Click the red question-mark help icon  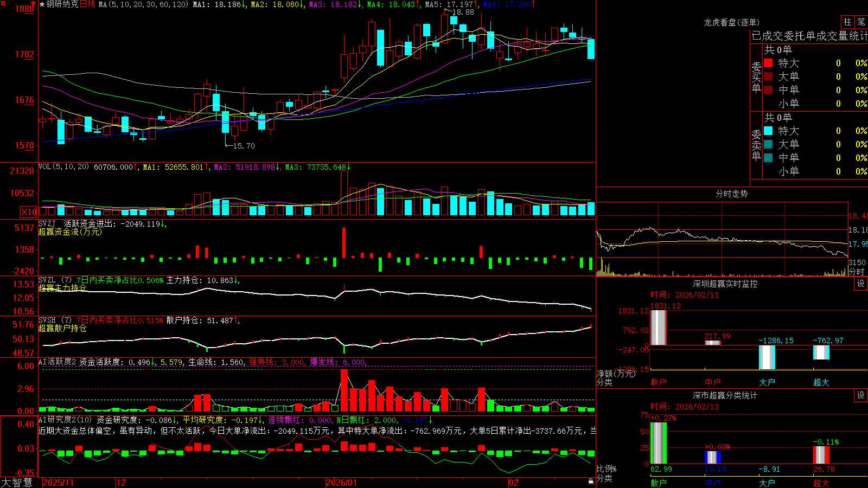coord(34,4)
